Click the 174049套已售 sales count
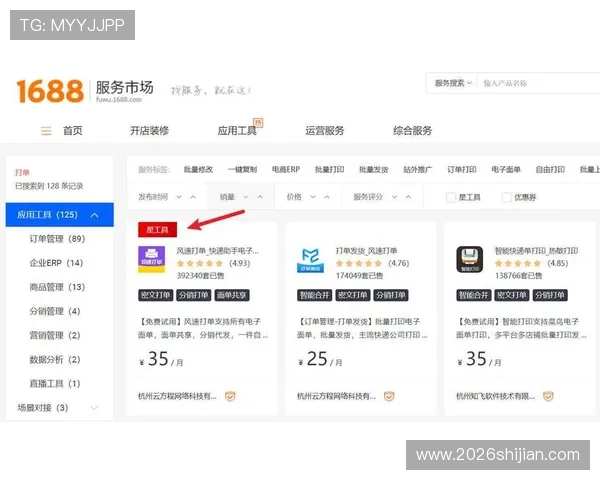The width and height of the screenshot is (600, 480). coord(359,276)
